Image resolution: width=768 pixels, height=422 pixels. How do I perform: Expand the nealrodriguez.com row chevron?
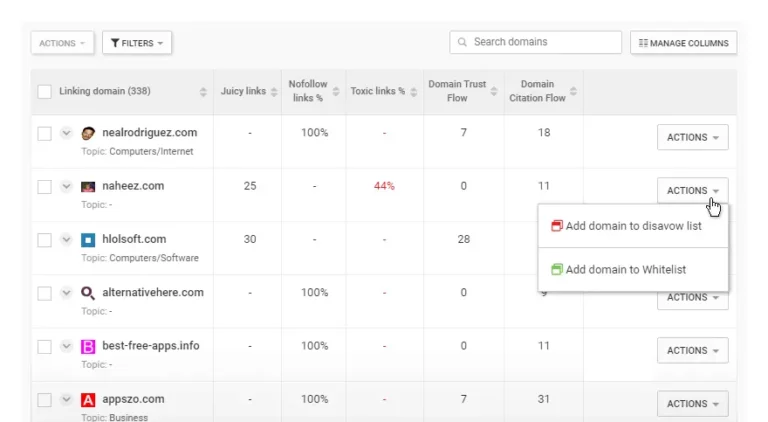66,133
